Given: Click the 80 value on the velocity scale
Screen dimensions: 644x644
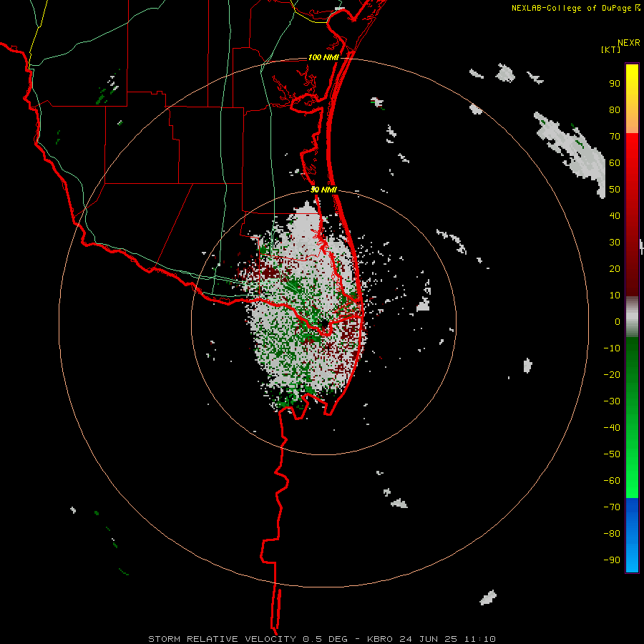Looking at the screenshot, I should pyautogui.click(x=615, y=110).
